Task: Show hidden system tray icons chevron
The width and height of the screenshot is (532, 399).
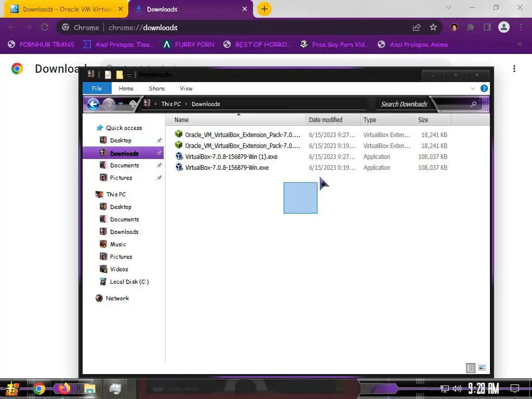Action: 432,389
